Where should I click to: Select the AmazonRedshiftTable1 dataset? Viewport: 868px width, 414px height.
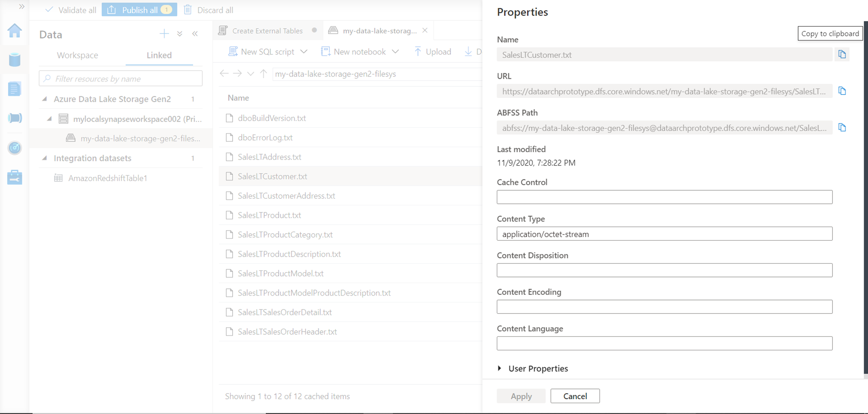coord(108,178)
